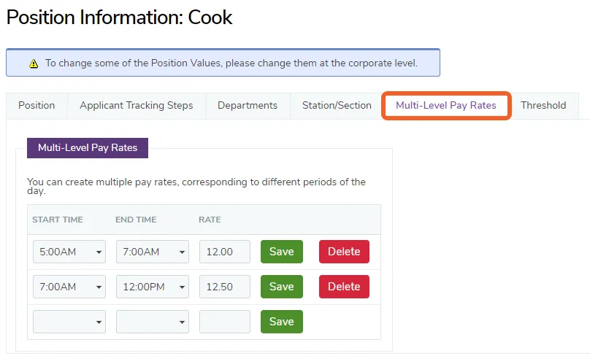The image size is (590, 364).
Task: Click the yellow warning triangle icon
Action: 34,63
